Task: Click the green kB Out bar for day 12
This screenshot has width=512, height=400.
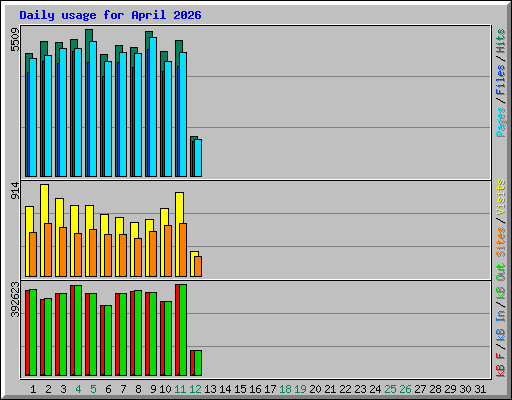Action: pyautogui.click(x=198, y=363)
